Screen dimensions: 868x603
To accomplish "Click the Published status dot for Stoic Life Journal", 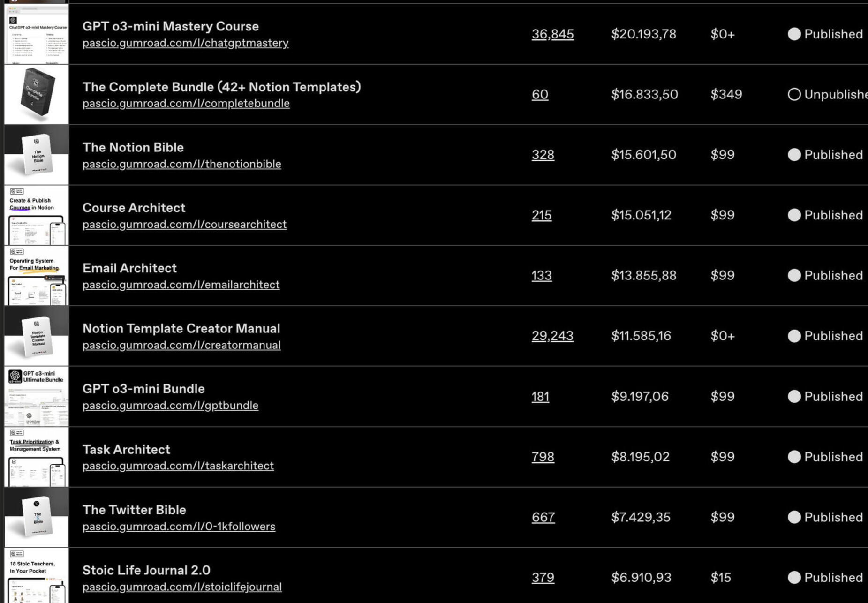I will [x=794, y=578].
